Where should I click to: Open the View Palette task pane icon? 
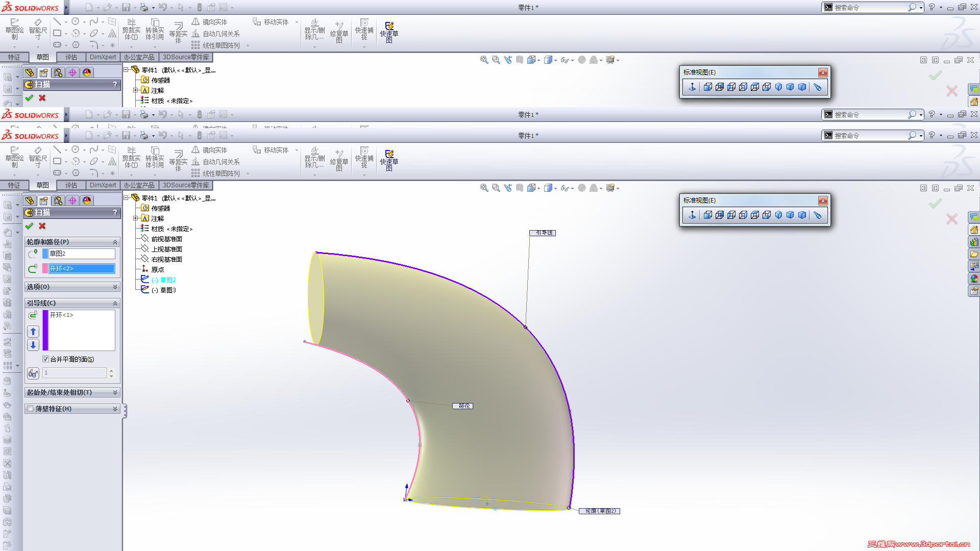[x=974, y=266]
